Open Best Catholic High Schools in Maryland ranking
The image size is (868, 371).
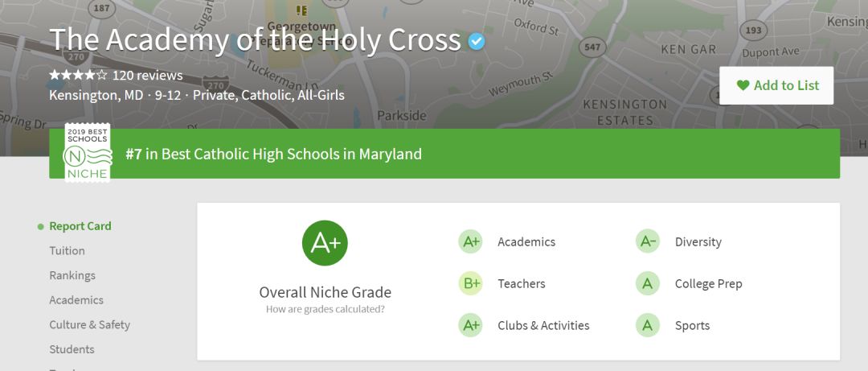[x=273, y=154]
